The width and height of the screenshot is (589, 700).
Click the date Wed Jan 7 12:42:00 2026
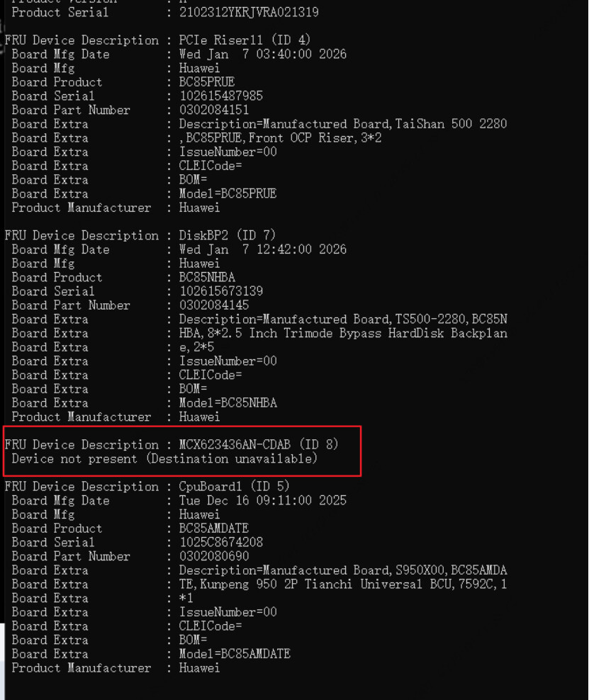(x=262, y=249)
